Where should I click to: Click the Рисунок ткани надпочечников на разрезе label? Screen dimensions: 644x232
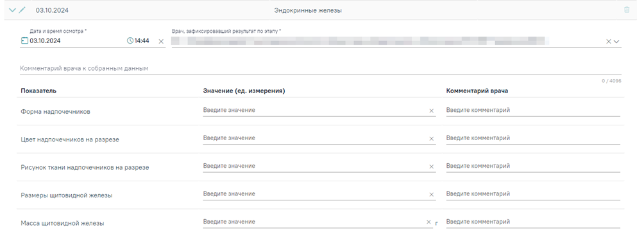(x=85, y=168)
